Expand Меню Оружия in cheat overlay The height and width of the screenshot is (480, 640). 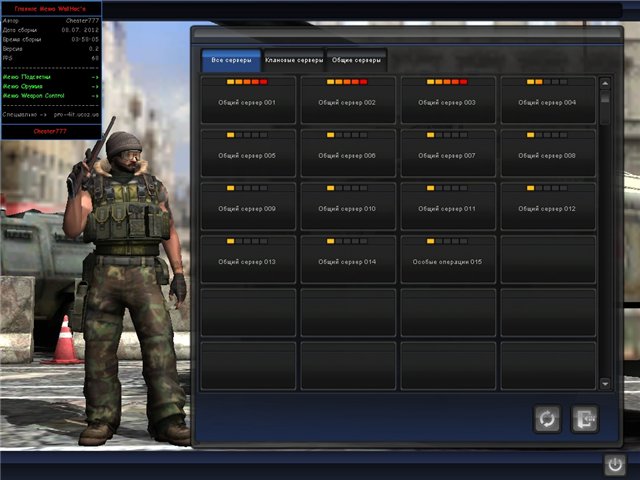pyautogui.click(x=51, y=86)
